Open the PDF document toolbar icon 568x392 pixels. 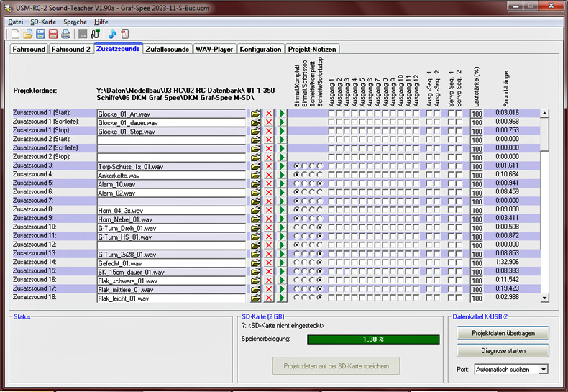pos(124,34)
